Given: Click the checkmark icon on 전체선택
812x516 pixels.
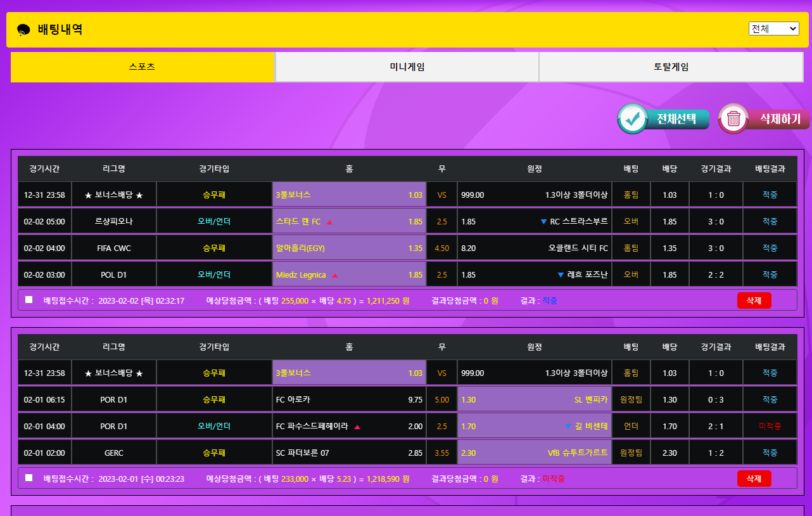Looking at the screenshot, I should pos(632,119).
